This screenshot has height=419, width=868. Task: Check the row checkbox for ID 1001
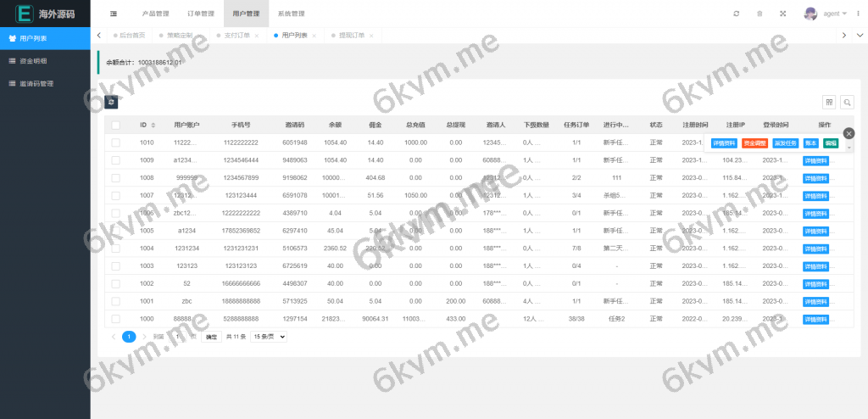(115, 301)
